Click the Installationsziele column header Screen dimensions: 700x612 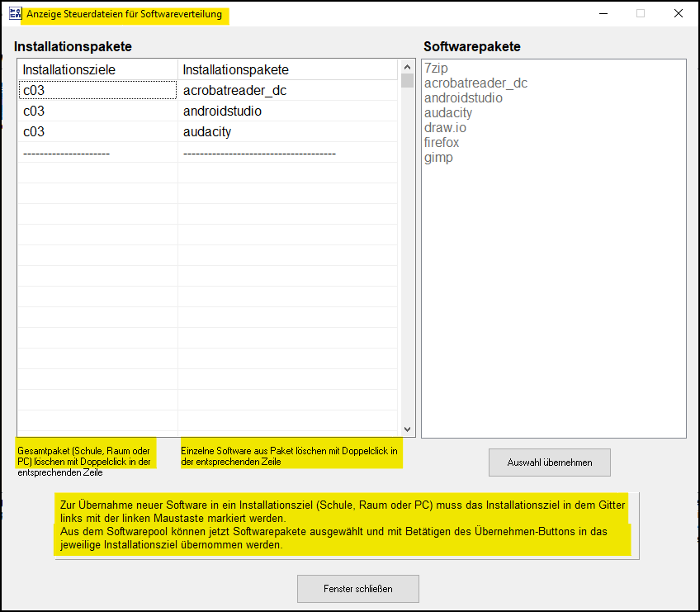click(97, 69)
